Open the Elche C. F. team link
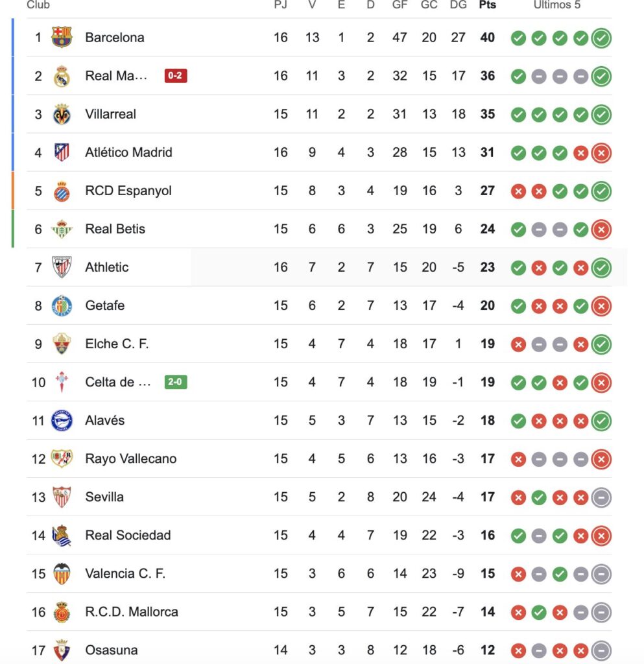The height and width of the screenshot is (664, 644). (117, 344)
